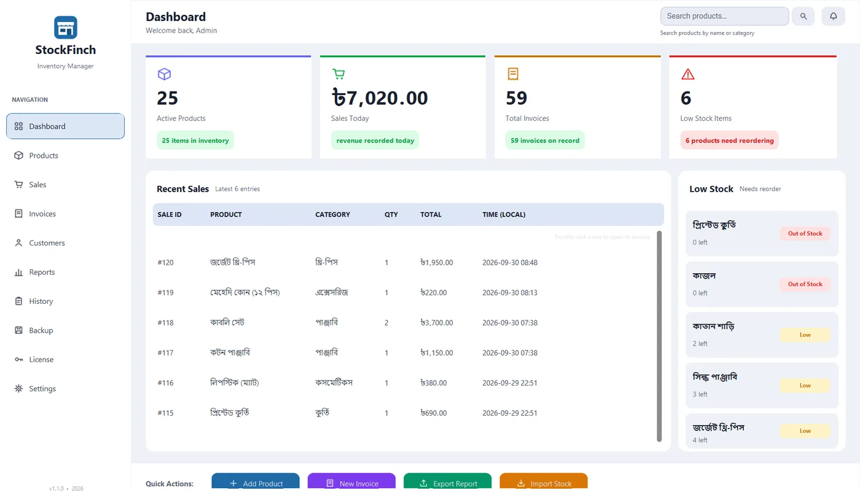Screen dimensions: 860x504
Task: Click the সিল্ক পাঞ্জাবি low stock card
Action: pos(762,386)
